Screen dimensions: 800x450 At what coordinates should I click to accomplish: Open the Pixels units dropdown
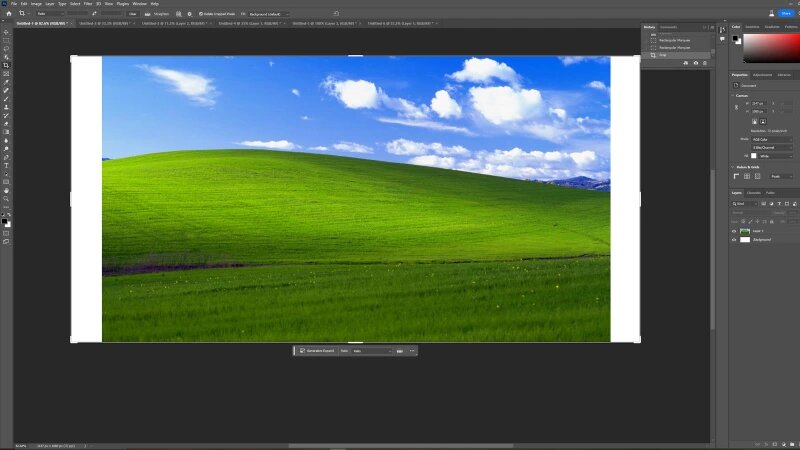[781, 176]
